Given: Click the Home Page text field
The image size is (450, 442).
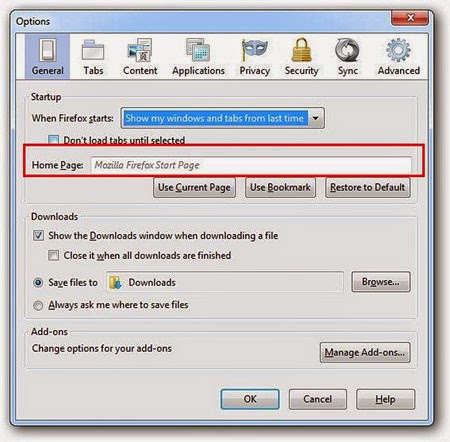Looking at the screenshot, I should point(251,165).
